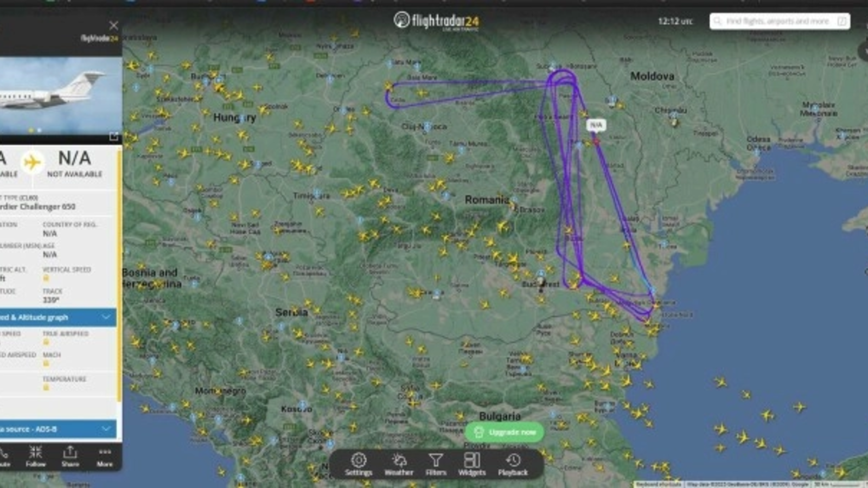This screenshot has height=488, width=868.
Task: Open the Widgets panel
Action: [472, 465]
